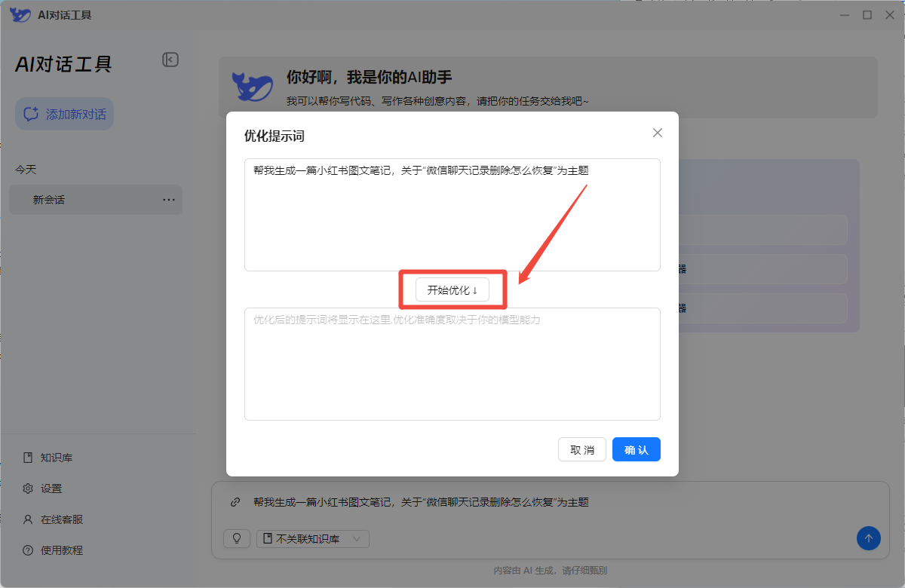Click the 优化提示词 dialog title
905x588 pixels.
(275, 136)
